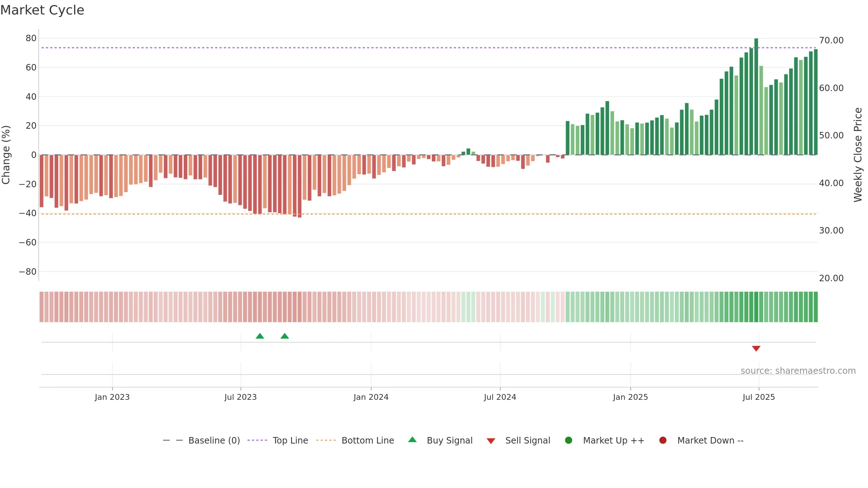Click the Baseline (0) legend entry
The image size is (868, 488).
[x=201, y=440]
